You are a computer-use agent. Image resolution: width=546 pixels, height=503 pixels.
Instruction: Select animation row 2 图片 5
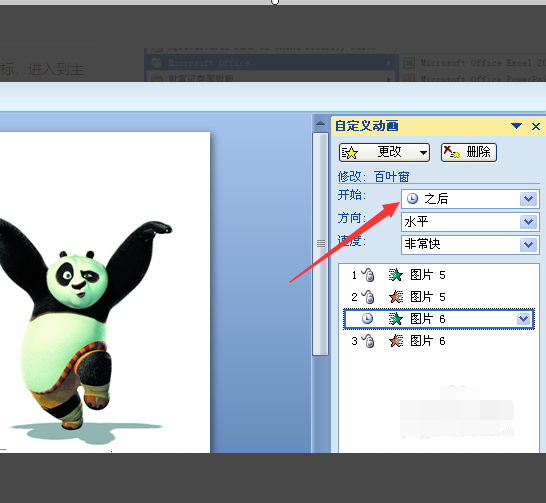pyautogui.click(x=439, y=297)
